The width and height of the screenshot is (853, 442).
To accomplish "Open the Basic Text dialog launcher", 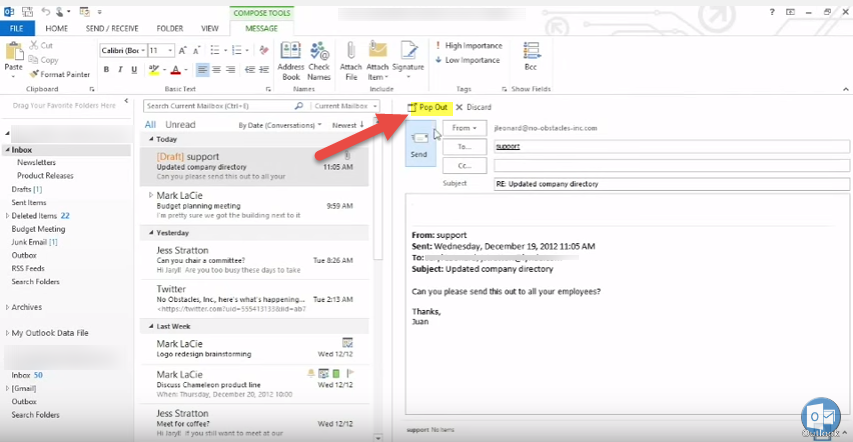I will tap(268, 89).
